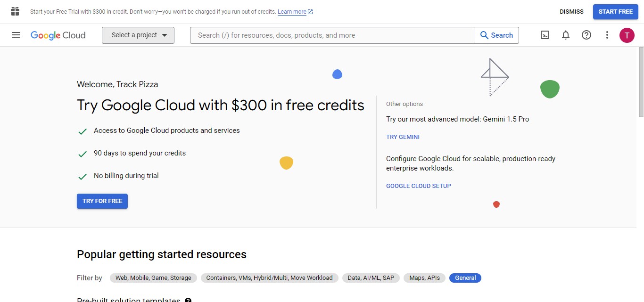This screenshot has height=302, width=644.
Task: Click TRY FOR FREE to start trial
Action: pyautogui.click(x=102, y=201)
